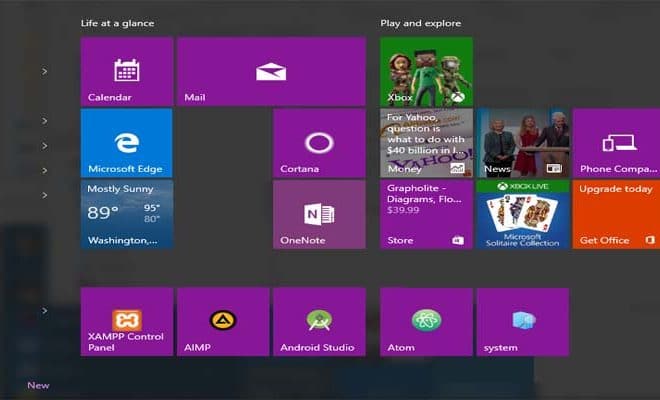Image resolution: width=660 pixels, height=400 pixels.
Task: Launch the Atom editor tile
Action: pos(426,321)
